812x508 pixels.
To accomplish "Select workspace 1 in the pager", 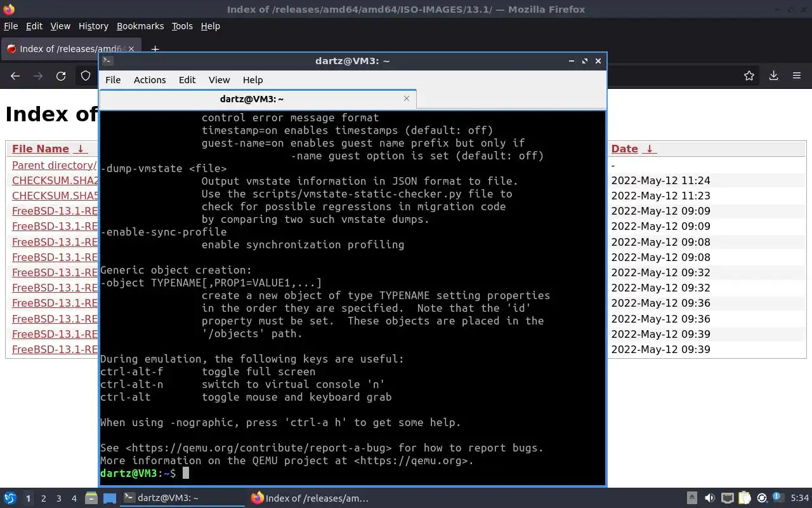I will click(28, 498).
